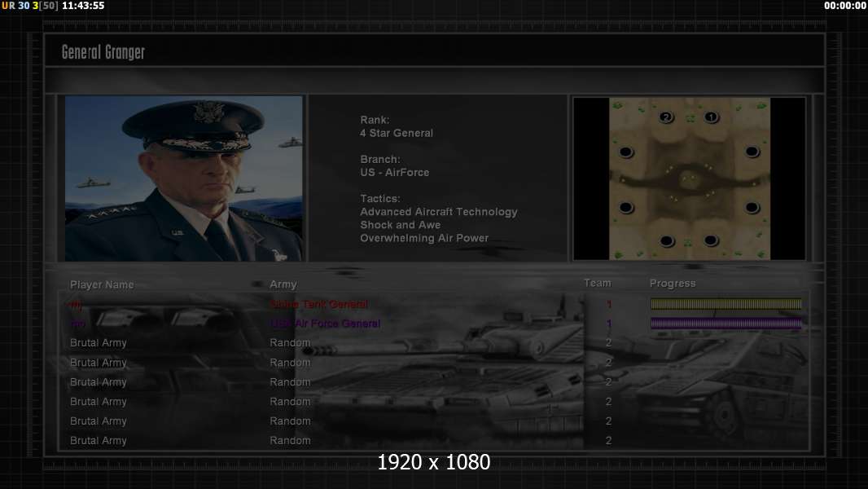Screen dimensions: 868x489
Task: Select the purple "USA Air Force General" entry
Action: point(325,324)
